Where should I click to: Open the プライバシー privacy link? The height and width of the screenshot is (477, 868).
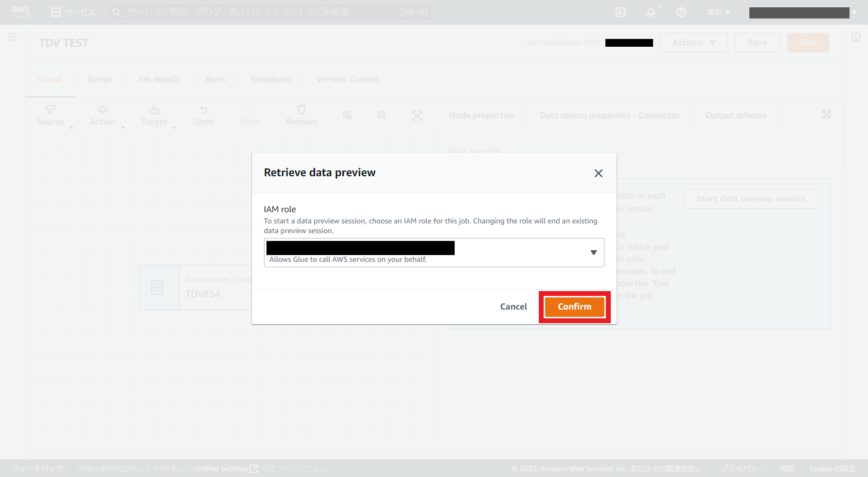coord(742,468)
